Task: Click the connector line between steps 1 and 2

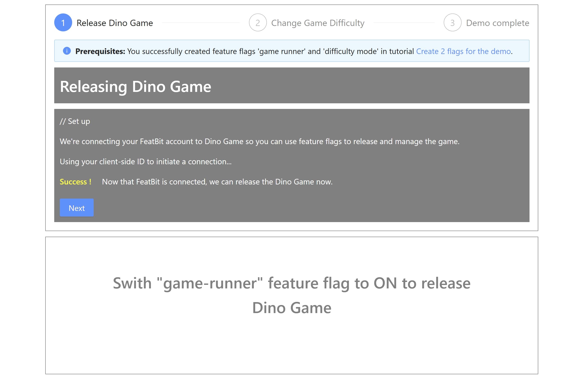Action: coord(201,23)
